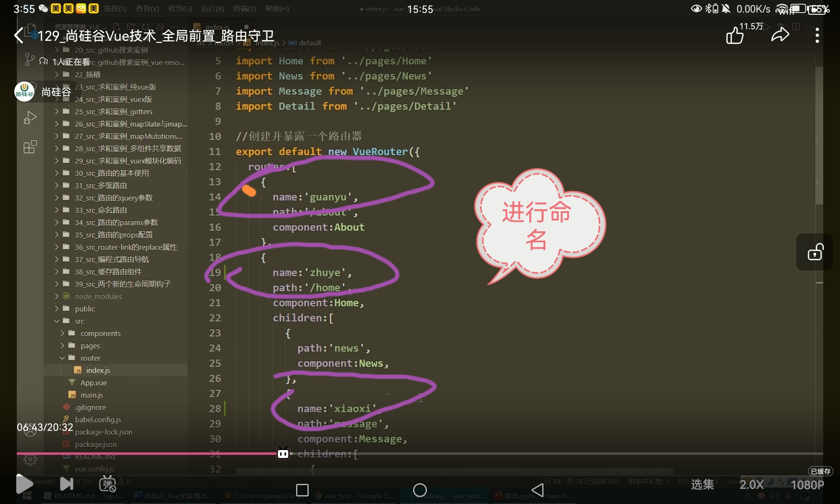Open index.js in the router folder
This screenshot has height=504, width=840.
click(97, 370)
